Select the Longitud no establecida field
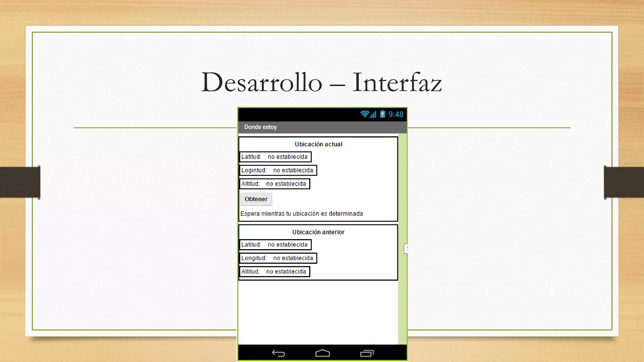 (x=278, y=258)
